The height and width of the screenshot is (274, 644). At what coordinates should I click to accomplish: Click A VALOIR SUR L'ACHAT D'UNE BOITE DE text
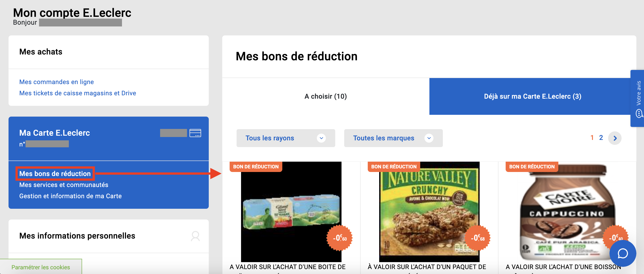pos(287,267)
